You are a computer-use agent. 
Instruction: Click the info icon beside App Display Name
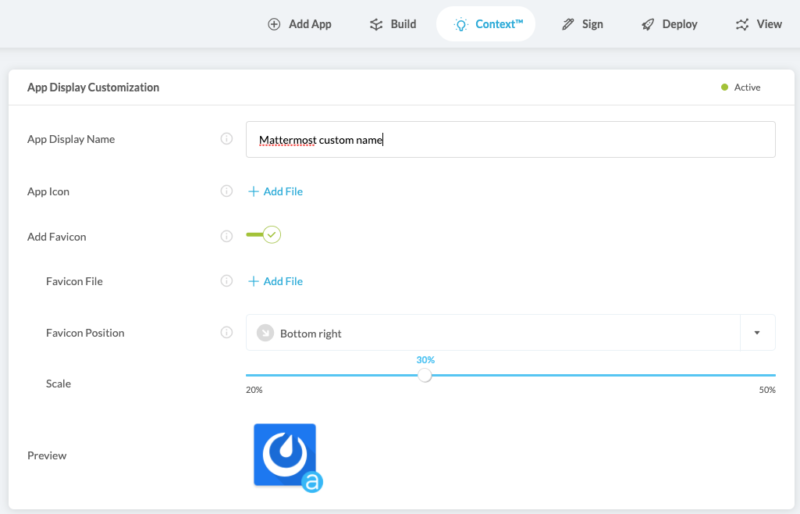[227, 139]
